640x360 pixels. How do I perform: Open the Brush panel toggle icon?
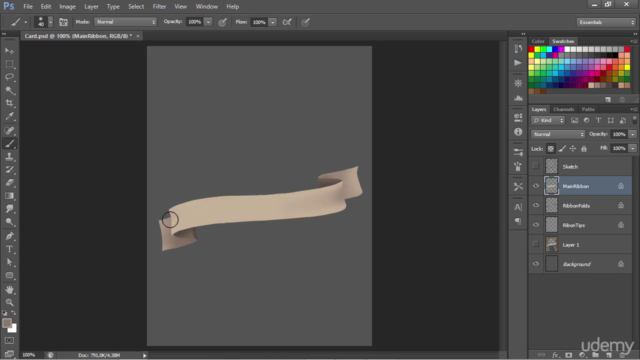(x=63, y=22)
